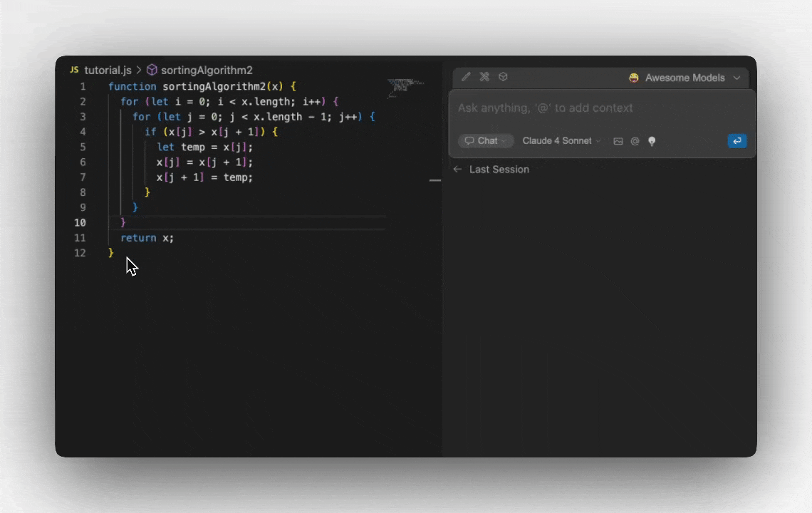Open the Awesome Models dropdown

(685, 78)
